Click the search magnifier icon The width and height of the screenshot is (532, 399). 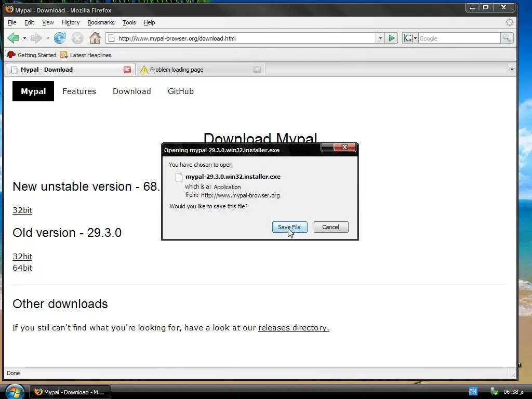pos(507,38)
